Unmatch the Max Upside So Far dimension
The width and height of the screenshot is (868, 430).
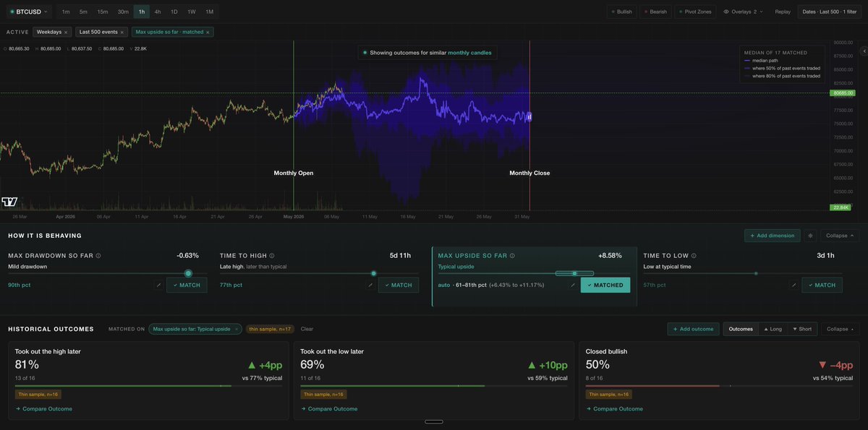click(605, 285)
